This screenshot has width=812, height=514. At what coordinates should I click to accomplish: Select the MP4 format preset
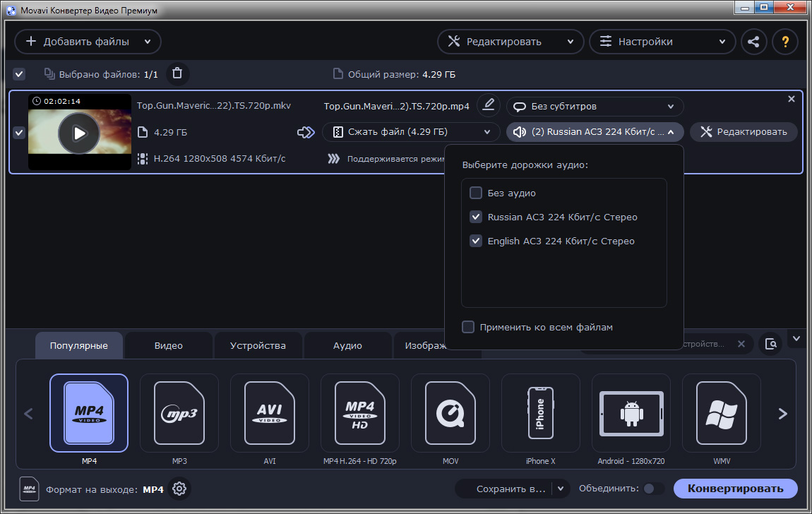(89, 413)
